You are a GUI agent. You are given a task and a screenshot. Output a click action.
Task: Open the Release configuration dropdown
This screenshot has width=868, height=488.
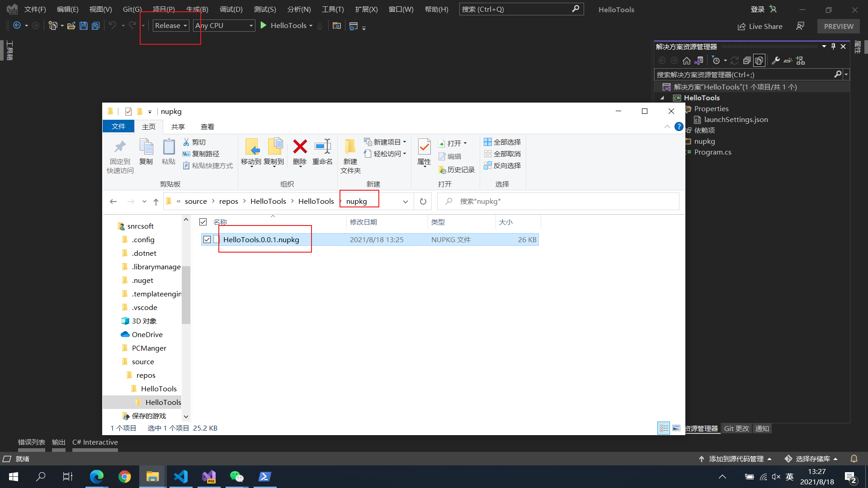coord(171,26)
